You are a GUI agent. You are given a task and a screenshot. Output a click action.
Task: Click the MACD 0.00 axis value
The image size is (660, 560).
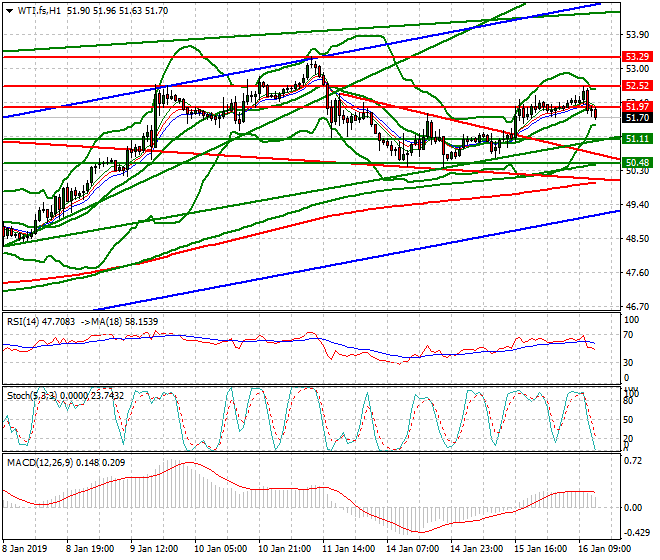tap(633, 508)
